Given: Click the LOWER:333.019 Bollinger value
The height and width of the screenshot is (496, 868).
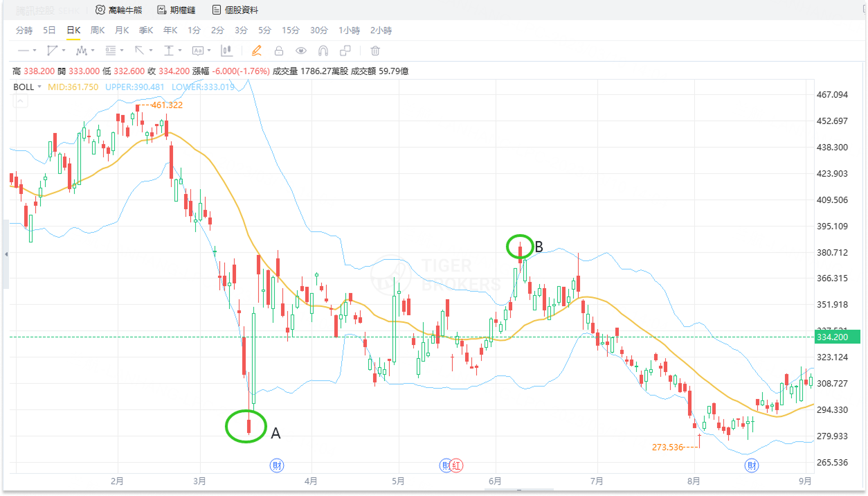Looking at the screenshot, I should click(203, 87).
